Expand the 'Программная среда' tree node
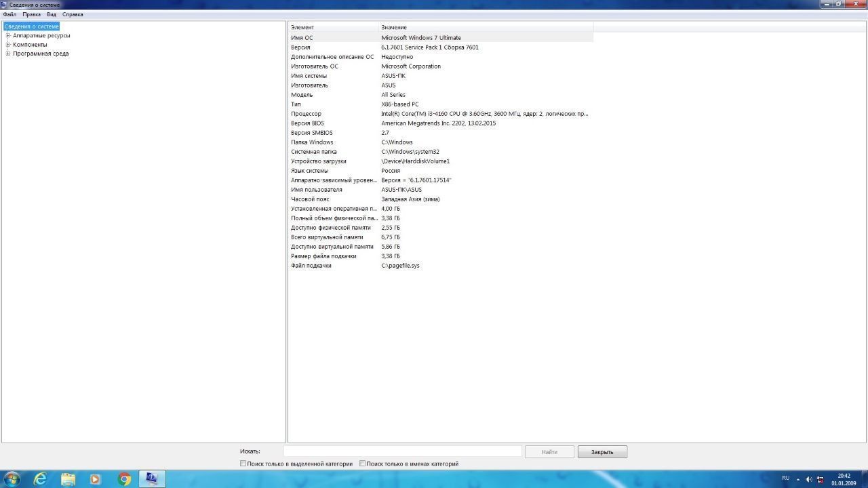The height and width of the screenshot is (488, 868). (x=8, y=54)
